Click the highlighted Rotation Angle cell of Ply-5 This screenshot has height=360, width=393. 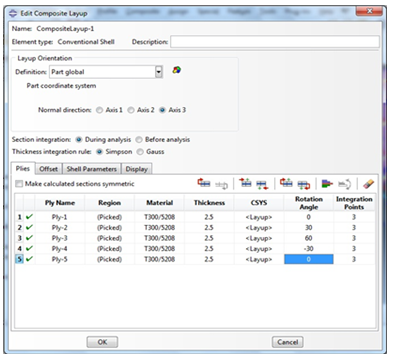(309, 259)
